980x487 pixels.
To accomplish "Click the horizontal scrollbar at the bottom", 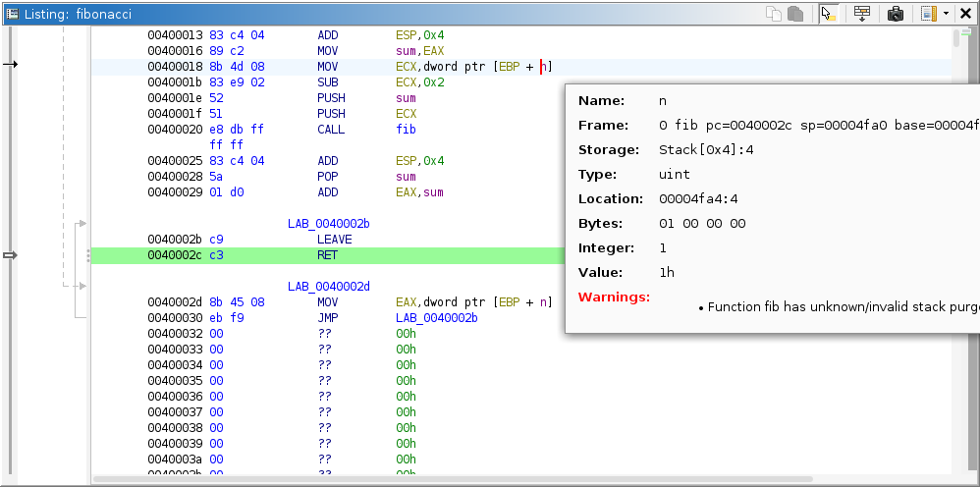I will pos(491,480).
